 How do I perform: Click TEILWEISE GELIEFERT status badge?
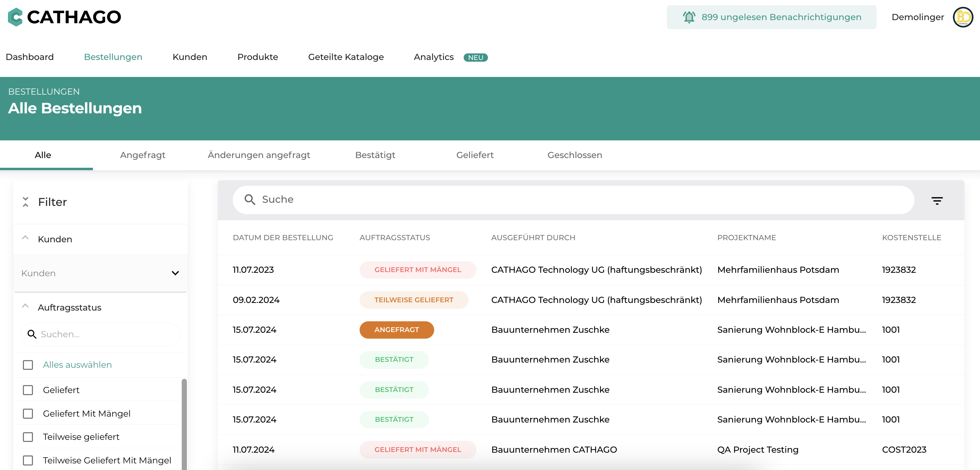coord(413,300)
